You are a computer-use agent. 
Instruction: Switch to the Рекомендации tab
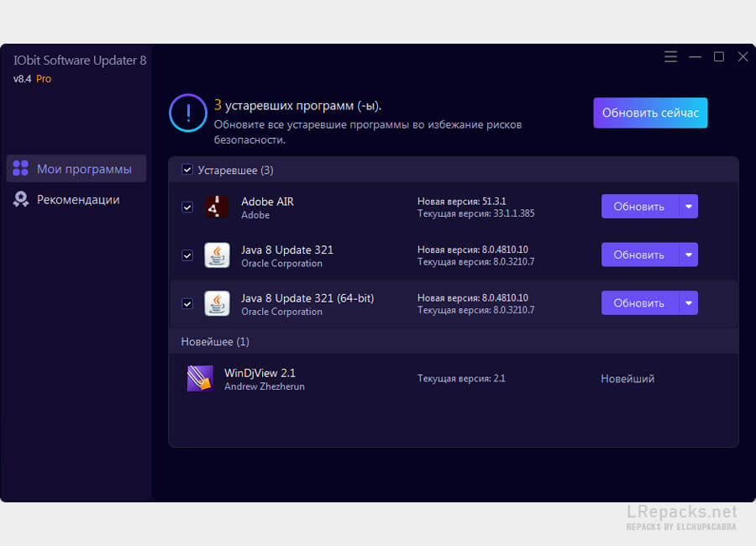coord(77,200)
